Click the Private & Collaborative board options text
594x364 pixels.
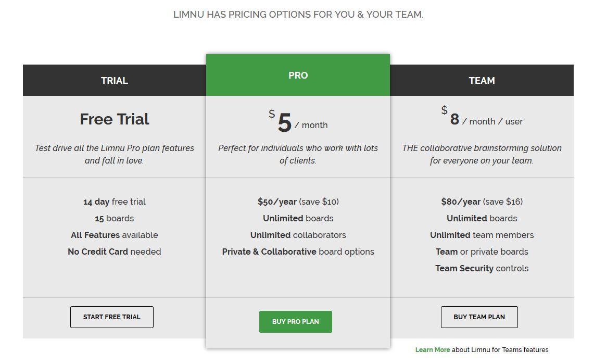coord(298,252)
